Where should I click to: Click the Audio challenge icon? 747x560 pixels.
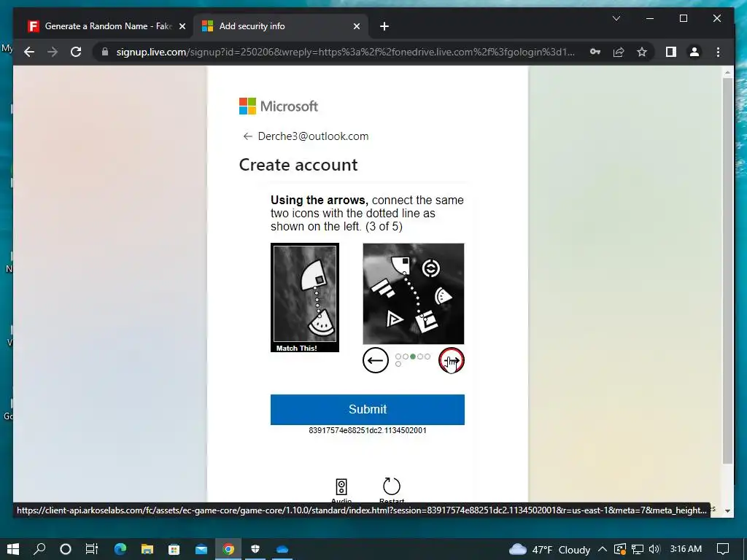point(341,487)
